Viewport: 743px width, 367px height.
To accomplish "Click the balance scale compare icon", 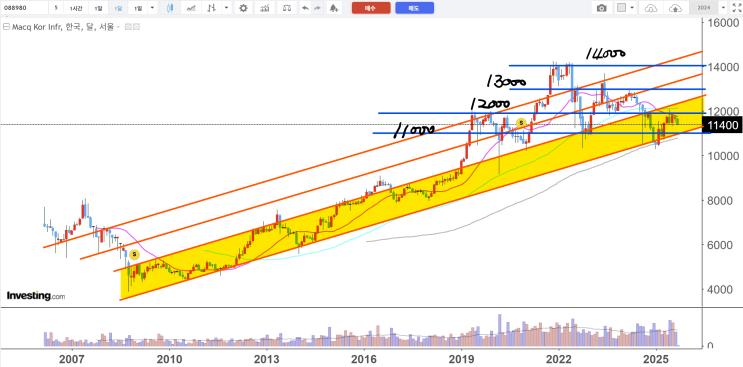I will point(287,8).
